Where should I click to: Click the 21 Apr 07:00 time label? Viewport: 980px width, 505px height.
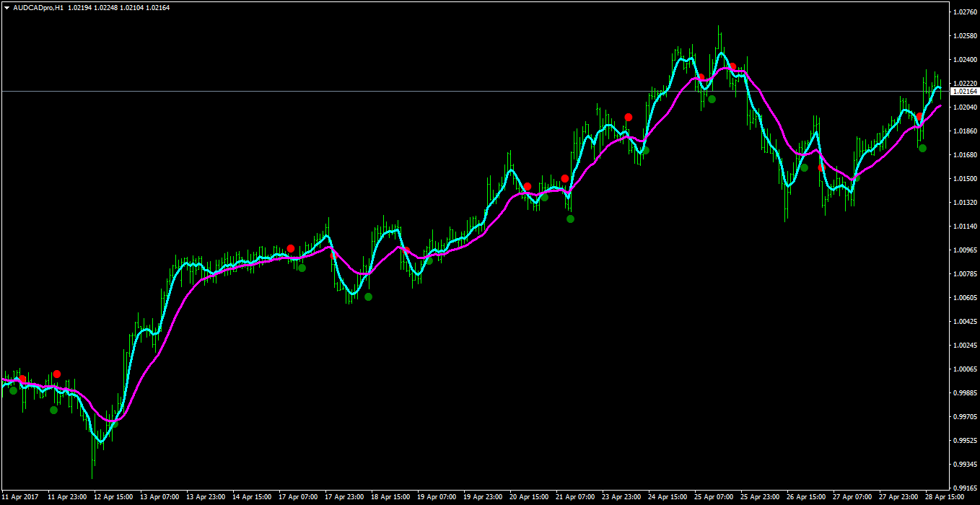(x=575, y=497)
